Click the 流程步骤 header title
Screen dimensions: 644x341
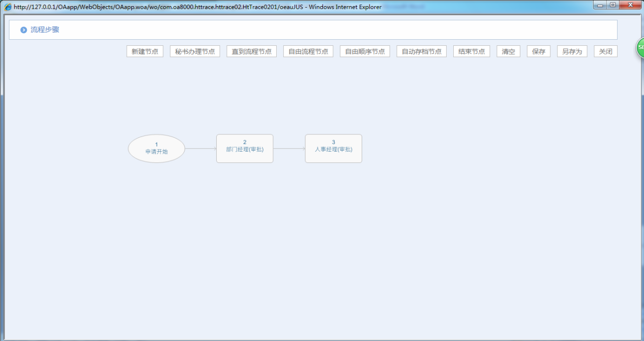click(45, 30)
